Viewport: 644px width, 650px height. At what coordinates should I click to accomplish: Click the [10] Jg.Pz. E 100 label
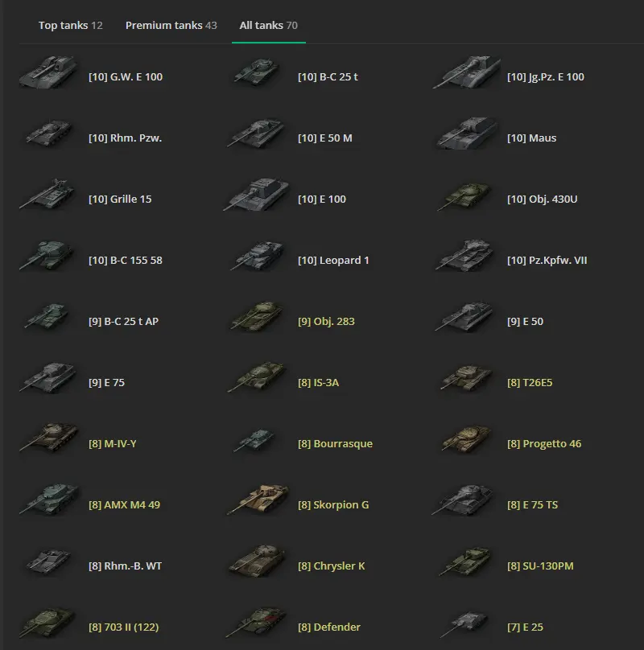545,77
